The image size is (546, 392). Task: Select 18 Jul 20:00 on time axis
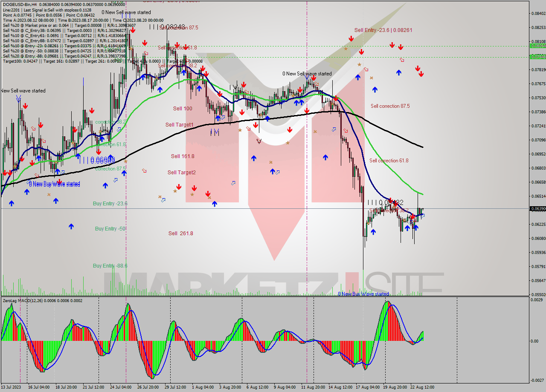66,387
